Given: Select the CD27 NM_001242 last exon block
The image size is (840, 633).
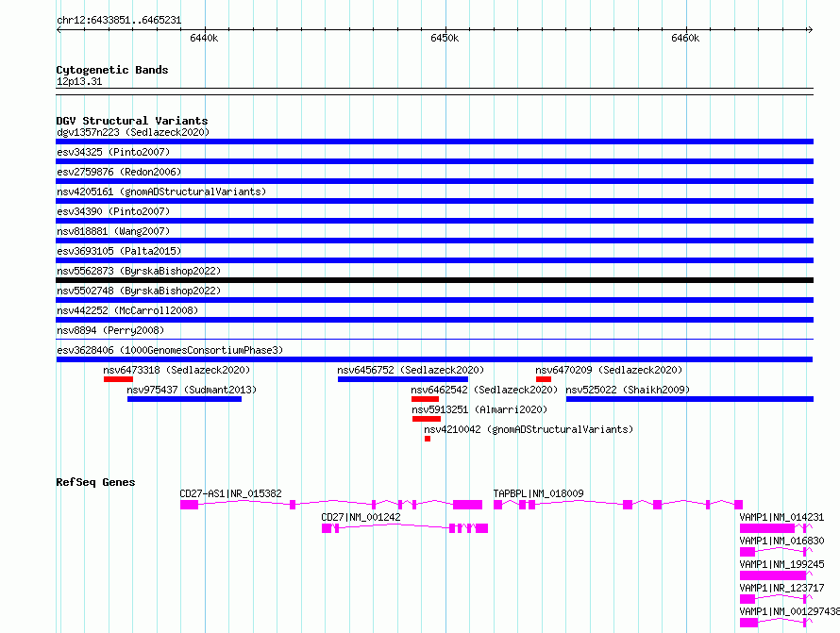Looking at the screenshot, I should coord(481,528).
